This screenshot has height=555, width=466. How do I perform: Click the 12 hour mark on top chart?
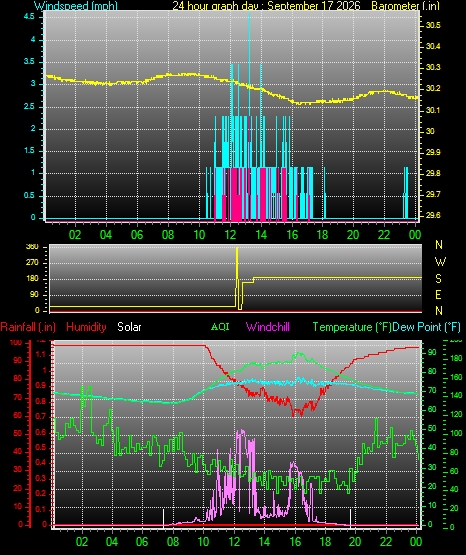pyautogui.click(x=230, y=235)
